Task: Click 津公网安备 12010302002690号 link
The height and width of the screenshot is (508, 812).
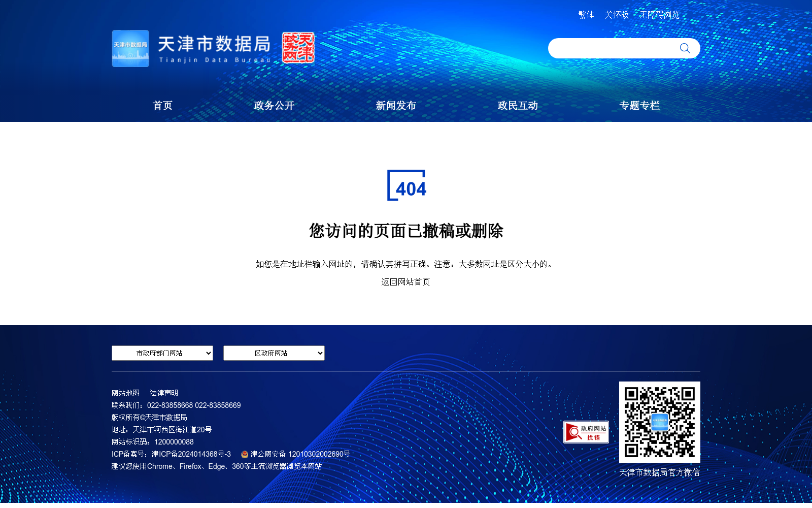Action: tap(300, 454)
